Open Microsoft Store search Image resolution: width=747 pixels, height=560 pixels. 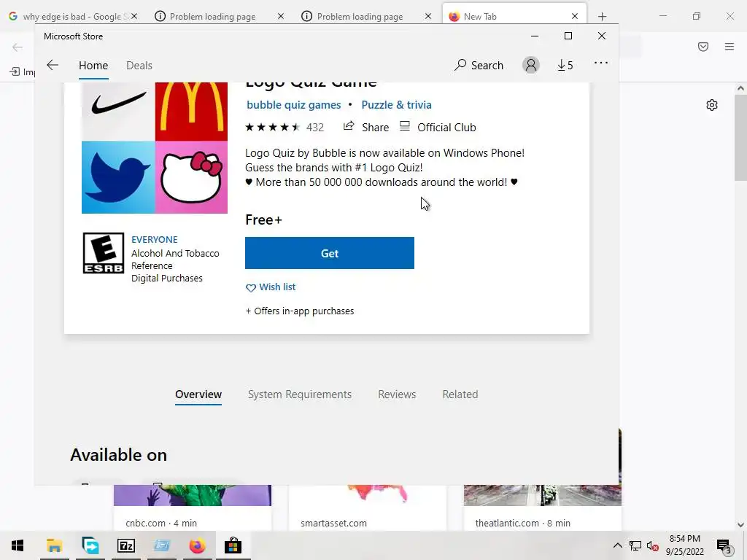[x=479, y=65]
